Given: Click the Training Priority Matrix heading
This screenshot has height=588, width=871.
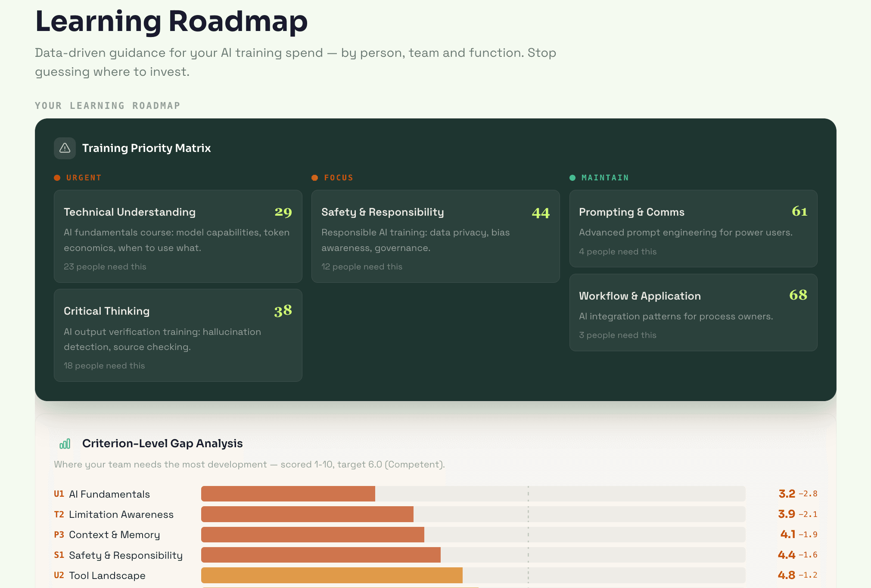Looking at the screenshot, I should click(x=146, y=148).
